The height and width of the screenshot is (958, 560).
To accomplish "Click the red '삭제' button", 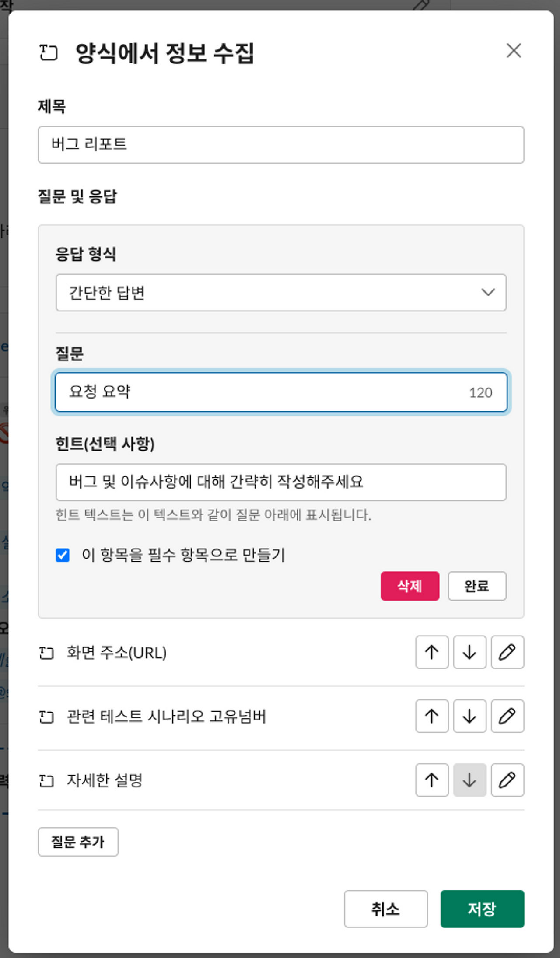I will pos(409,586).
